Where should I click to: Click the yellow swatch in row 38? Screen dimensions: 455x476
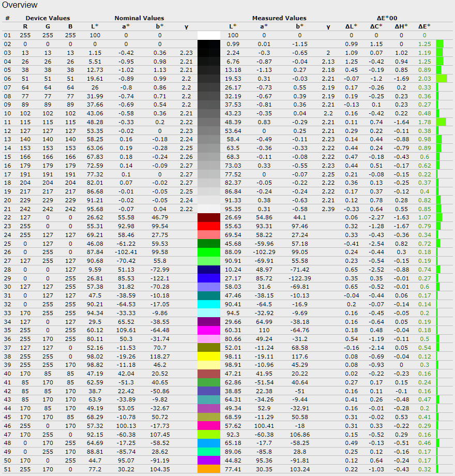tap(209, 357)
